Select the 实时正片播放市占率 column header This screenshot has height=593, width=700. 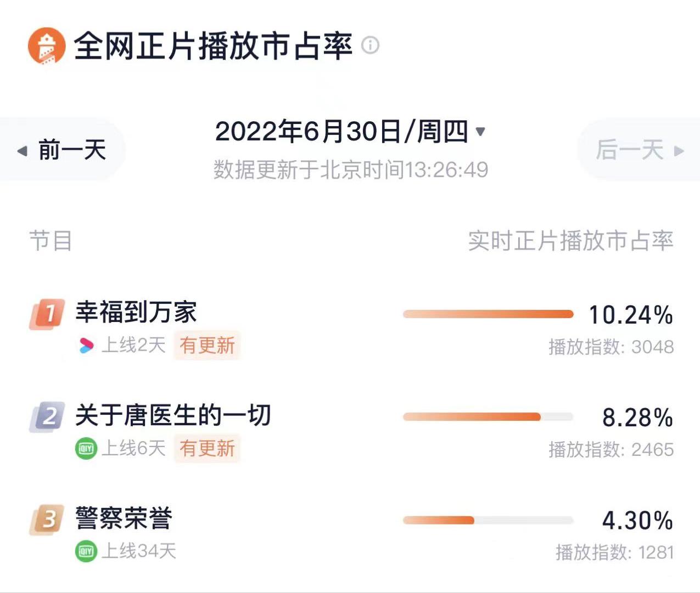click(571, 239)
